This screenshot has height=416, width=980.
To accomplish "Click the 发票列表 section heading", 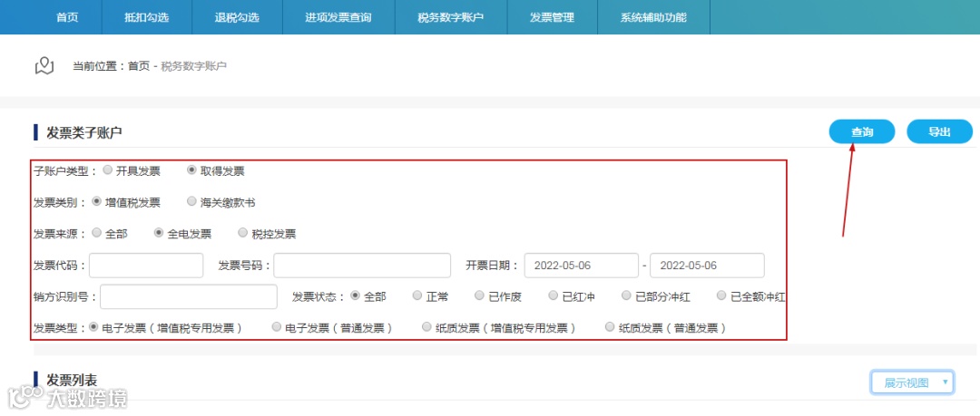I will click(72, 379).
